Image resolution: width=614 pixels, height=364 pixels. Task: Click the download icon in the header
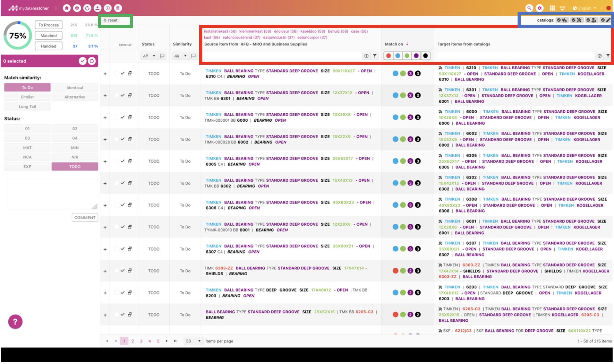(x=97, y=8)
